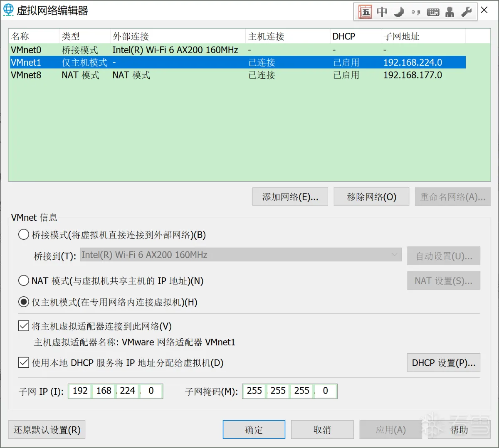
Task: Click the first 子网 IP input field
Action: [x=79, y=391]
